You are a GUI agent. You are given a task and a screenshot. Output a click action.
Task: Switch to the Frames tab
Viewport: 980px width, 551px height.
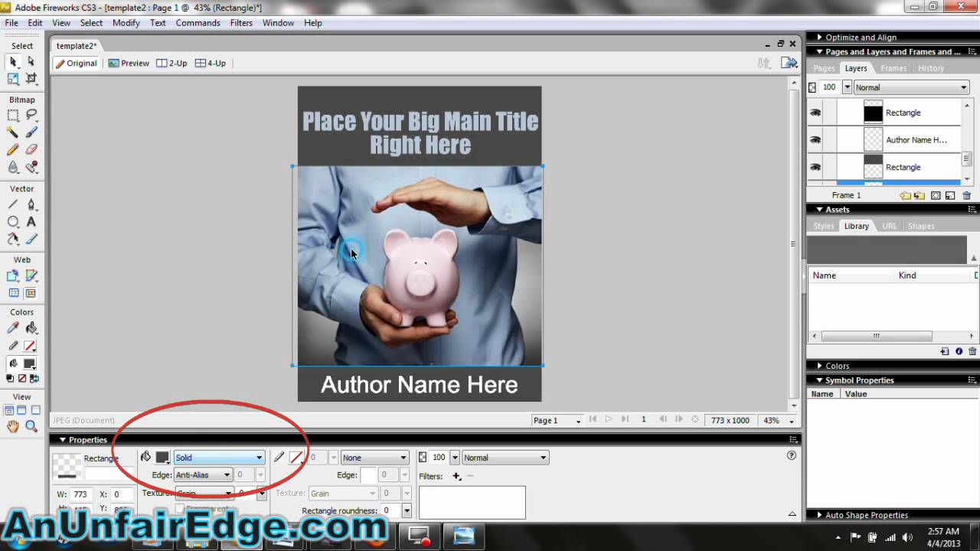893,68
